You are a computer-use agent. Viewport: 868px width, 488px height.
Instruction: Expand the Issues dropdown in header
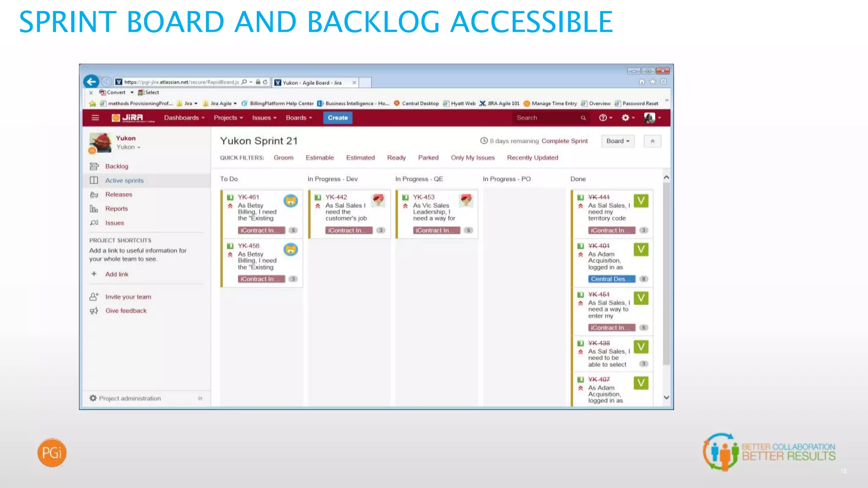click(264, 118)
